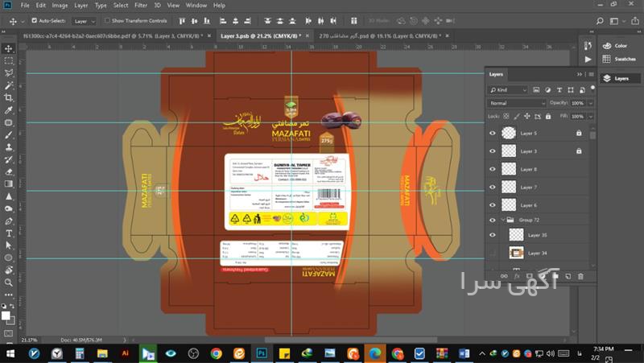Show hidden Layer 34 via visibility box
This screenshot has height=363, width=644.
point(493,253)
